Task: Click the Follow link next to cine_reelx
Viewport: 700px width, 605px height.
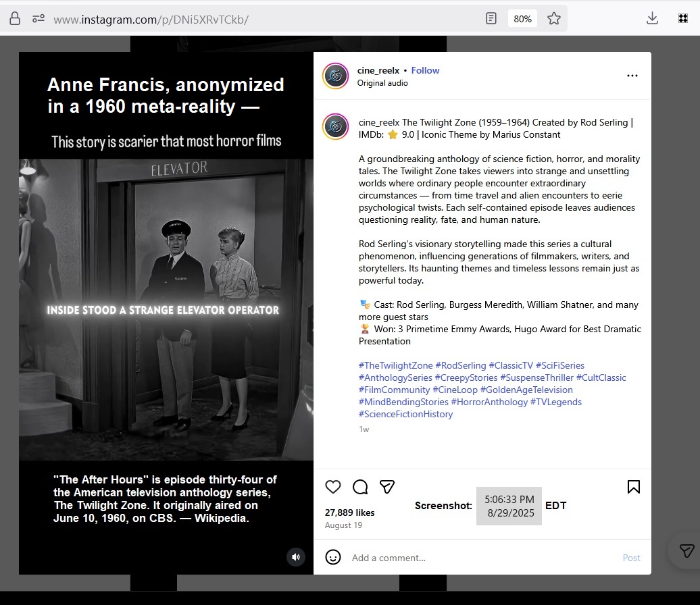Action: (x=425, y=70)
